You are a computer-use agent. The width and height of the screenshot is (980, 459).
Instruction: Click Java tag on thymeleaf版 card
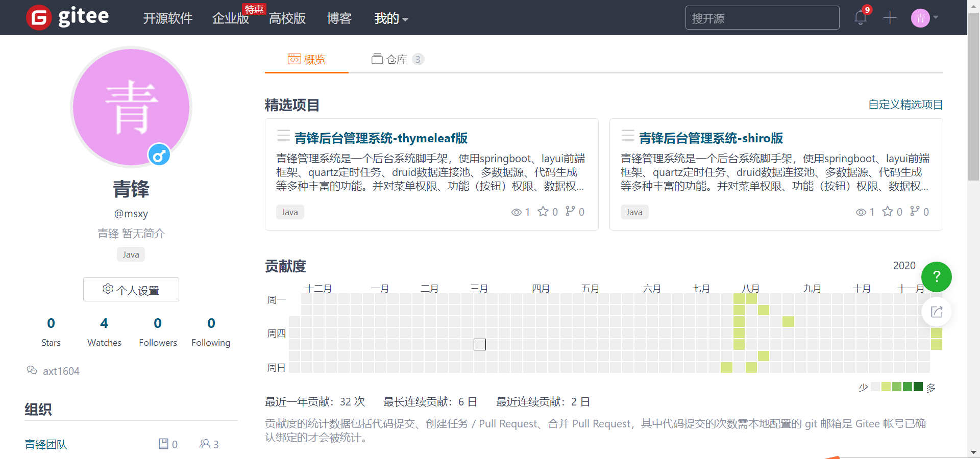point(290,212)
